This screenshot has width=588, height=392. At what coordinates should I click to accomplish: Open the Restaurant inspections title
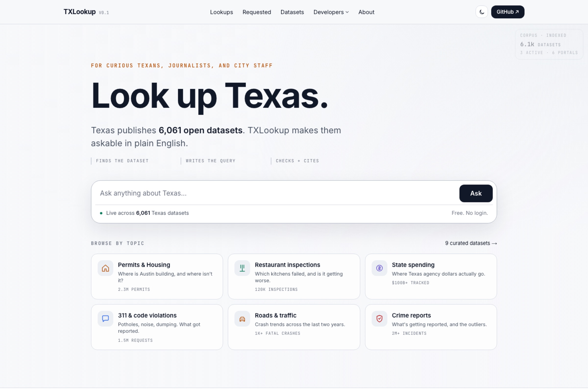(287, 265)
